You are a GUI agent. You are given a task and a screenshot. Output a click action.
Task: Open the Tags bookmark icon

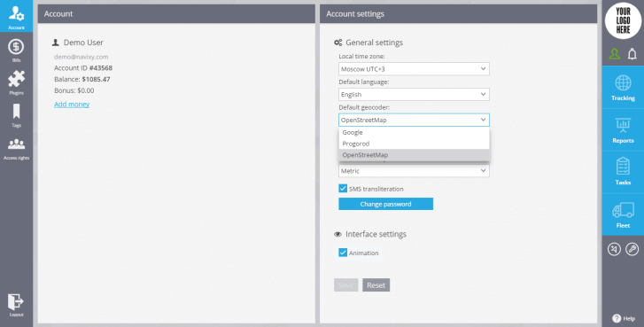pos(16,112)
